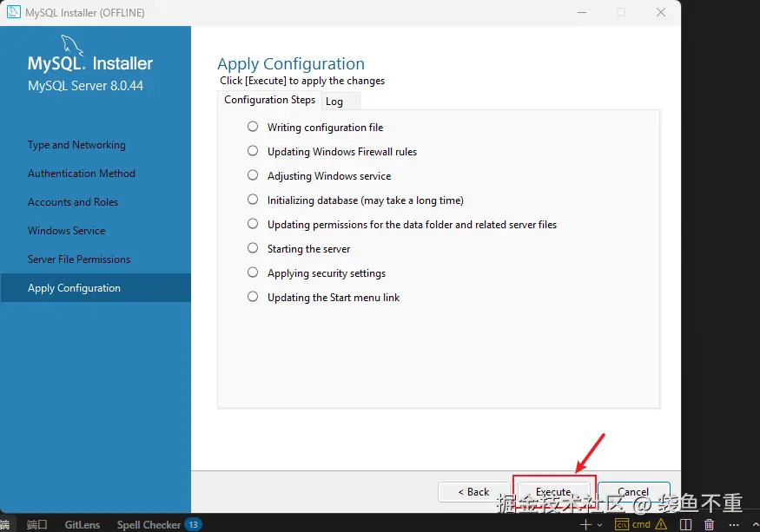
Task: Click the 'MySQL Server 8.0.44' text
Action: (86, 86)
